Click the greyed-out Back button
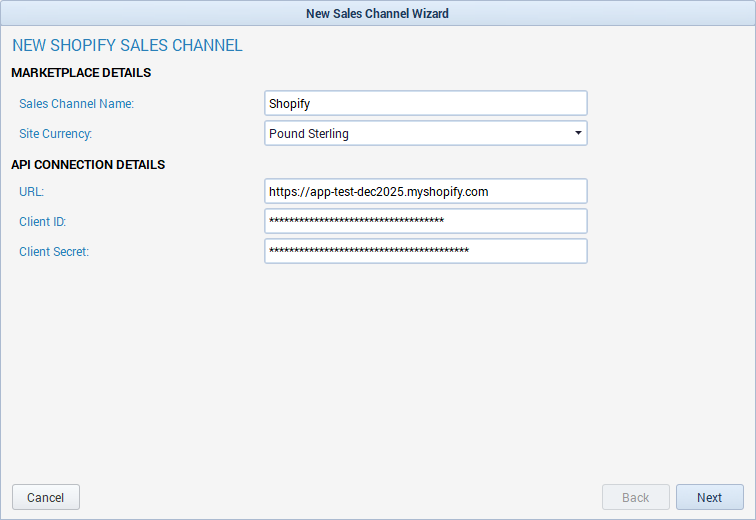This screenshot has height=520, width=756. [635, 497]
